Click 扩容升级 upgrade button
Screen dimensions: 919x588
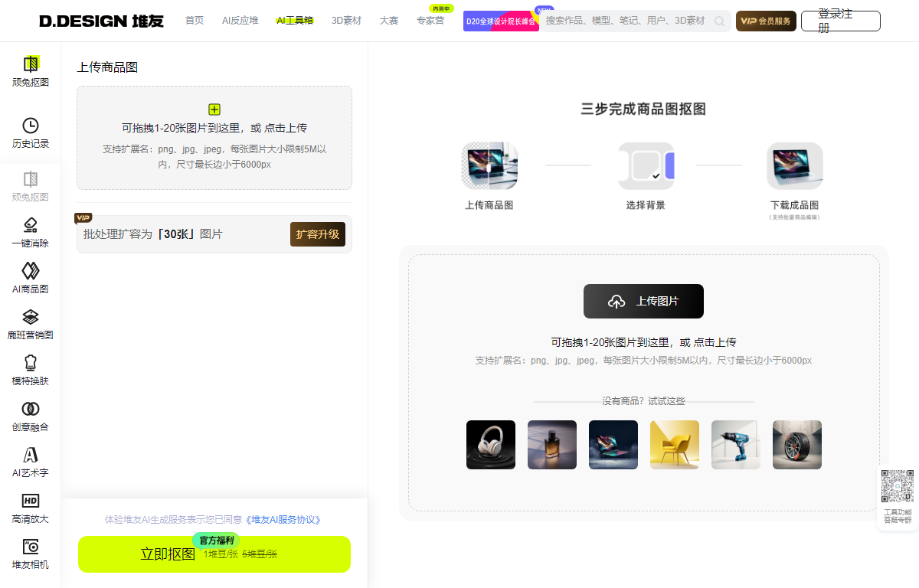point(318,234)
